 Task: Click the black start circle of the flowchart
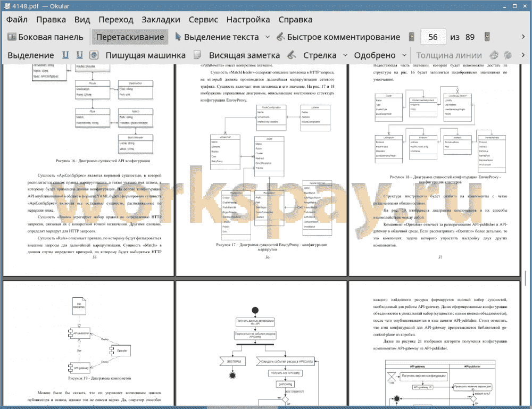[x=255, y=310]
